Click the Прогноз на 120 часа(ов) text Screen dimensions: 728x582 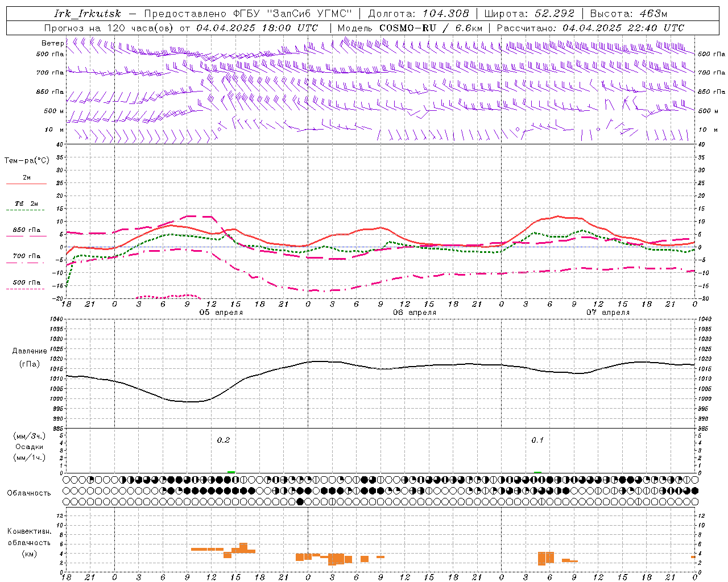(x=110, y=28)
